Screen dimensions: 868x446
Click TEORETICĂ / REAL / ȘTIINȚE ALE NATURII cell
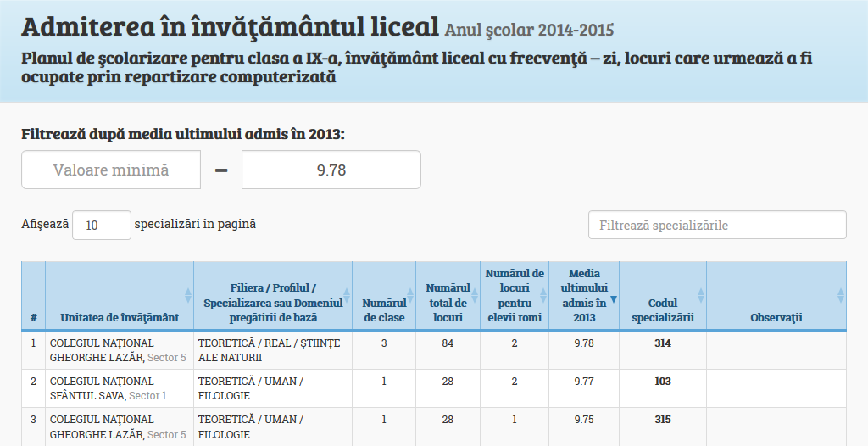(273, 350)
